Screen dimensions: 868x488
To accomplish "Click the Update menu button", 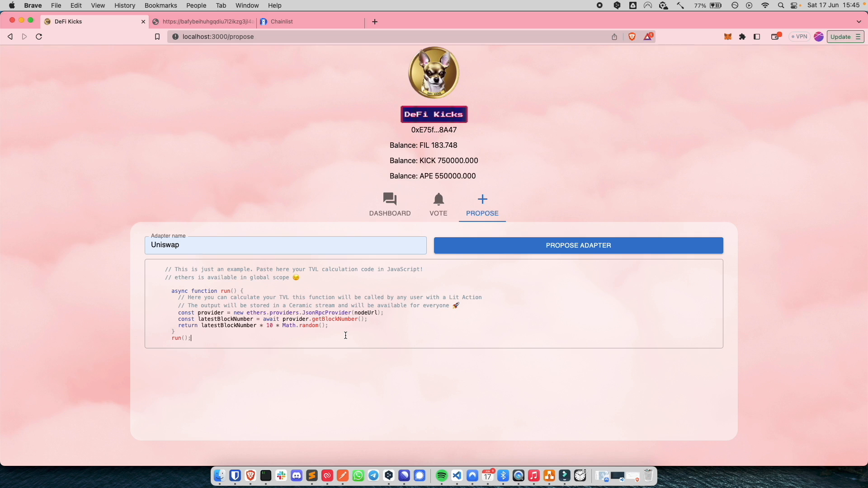I will tap(845, 37).
